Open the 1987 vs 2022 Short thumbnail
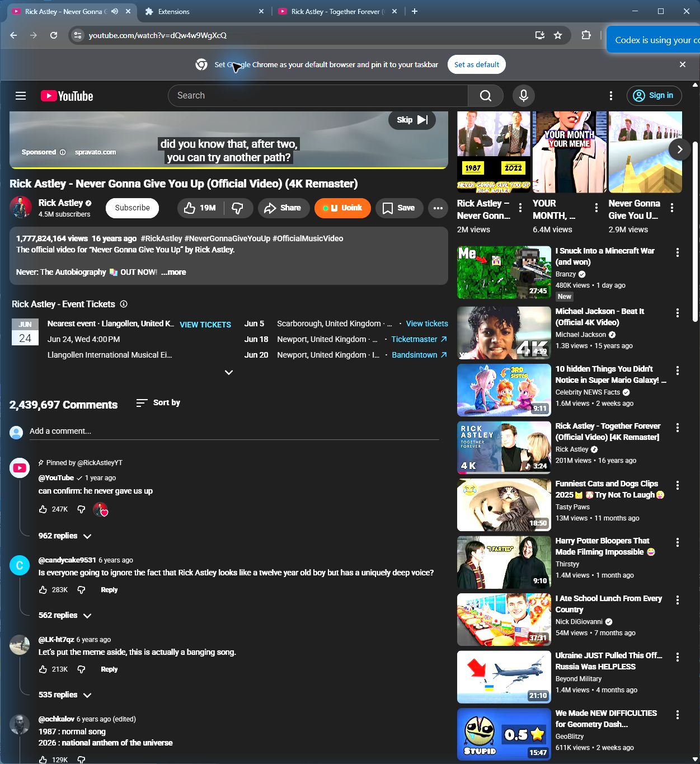This screenshot has width=700, height=764. (x=494, y=152)
